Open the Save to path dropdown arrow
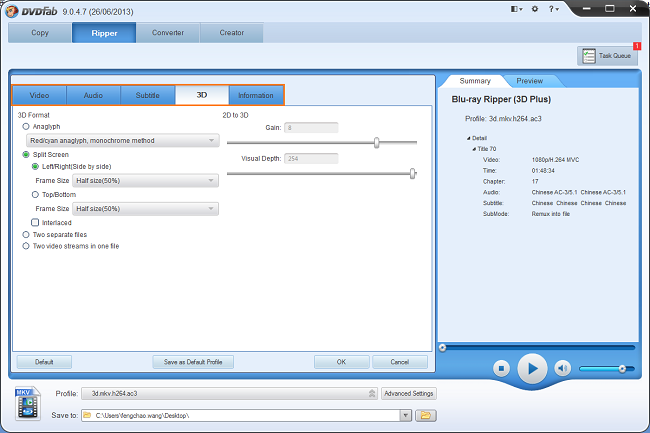The height and width of the screenshot is (433, 650). click(405, 415)
